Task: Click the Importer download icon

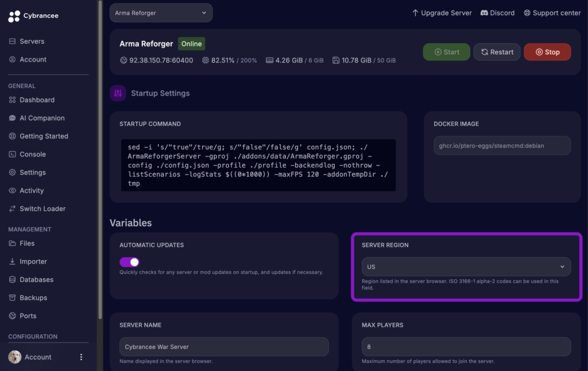Action: point(13,261)
